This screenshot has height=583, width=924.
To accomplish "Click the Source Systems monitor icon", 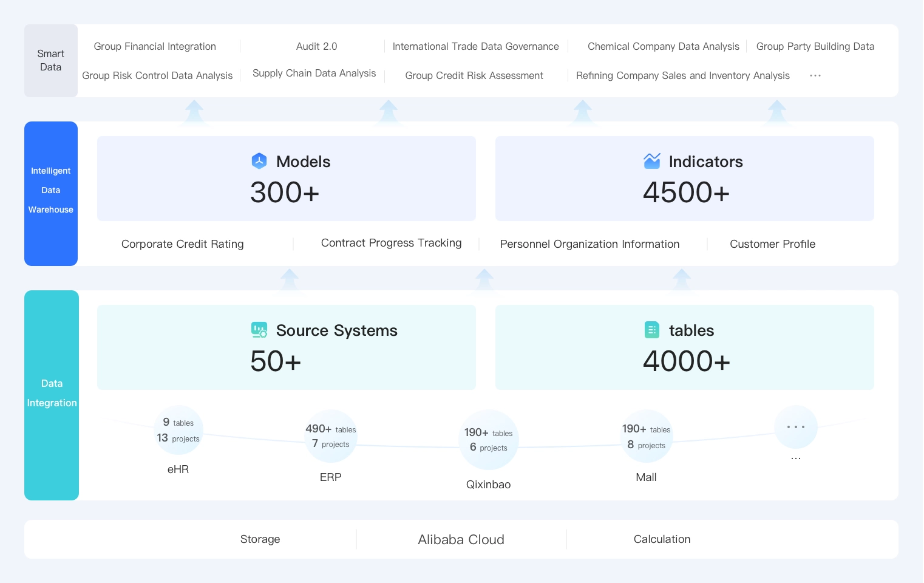I will click(x=259, y=330).
